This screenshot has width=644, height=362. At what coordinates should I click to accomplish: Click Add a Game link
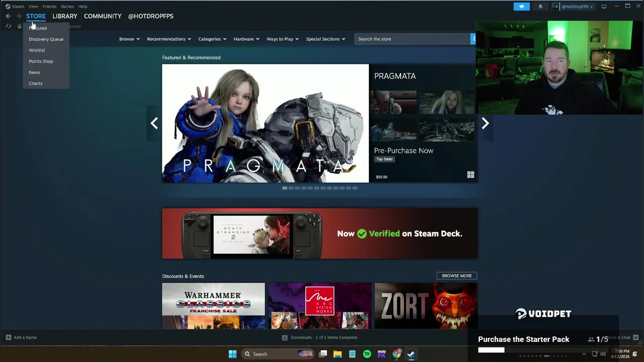pyautogui.click(x=25, y=337)
